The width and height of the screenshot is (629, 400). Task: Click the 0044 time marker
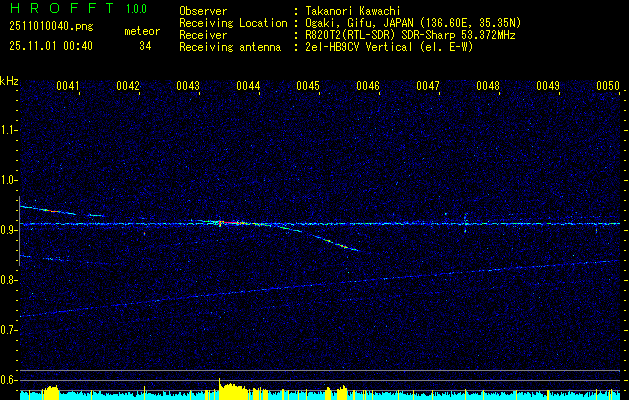click(248, 86)
